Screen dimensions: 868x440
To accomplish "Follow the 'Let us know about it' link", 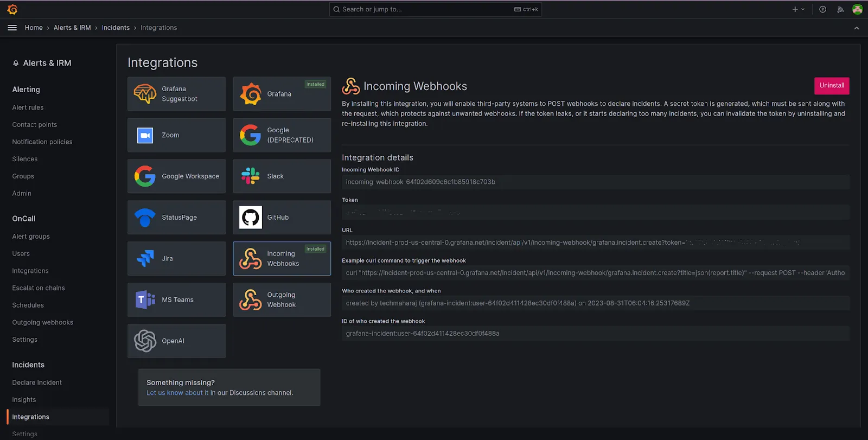I will point(177,393).
